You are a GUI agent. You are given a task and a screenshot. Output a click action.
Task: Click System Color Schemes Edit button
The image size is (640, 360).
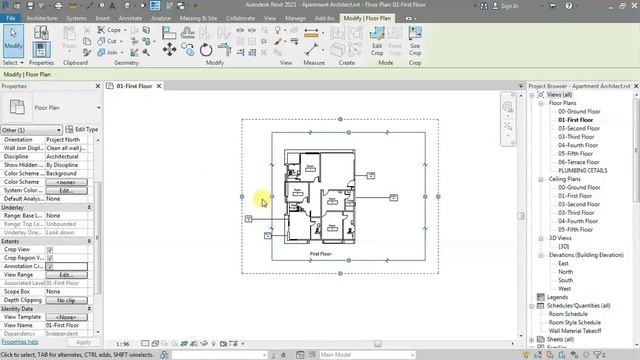[x=66, y=191]
